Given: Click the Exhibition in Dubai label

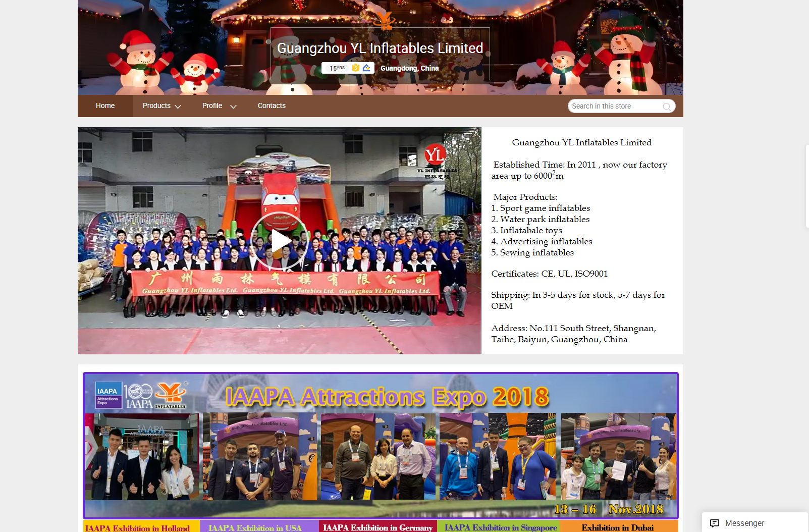Looking at the screenshot, I should 618,527.
